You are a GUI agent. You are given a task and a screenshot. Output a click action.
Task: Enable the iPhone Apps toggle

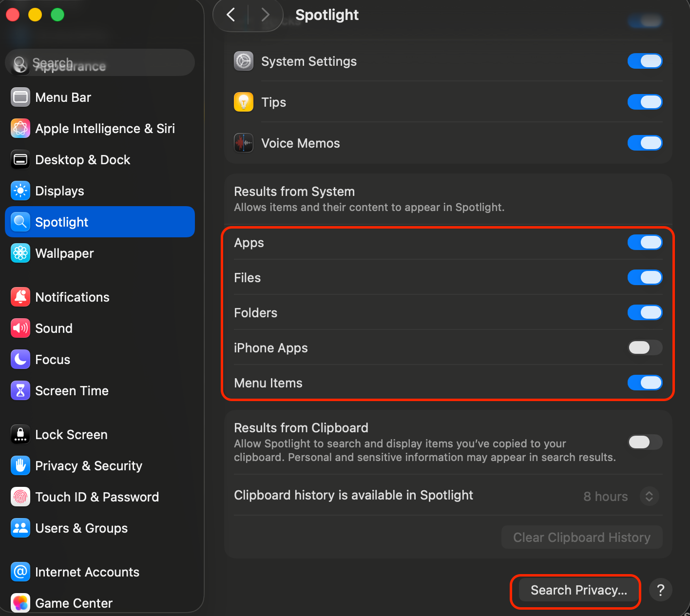(645, 348)
